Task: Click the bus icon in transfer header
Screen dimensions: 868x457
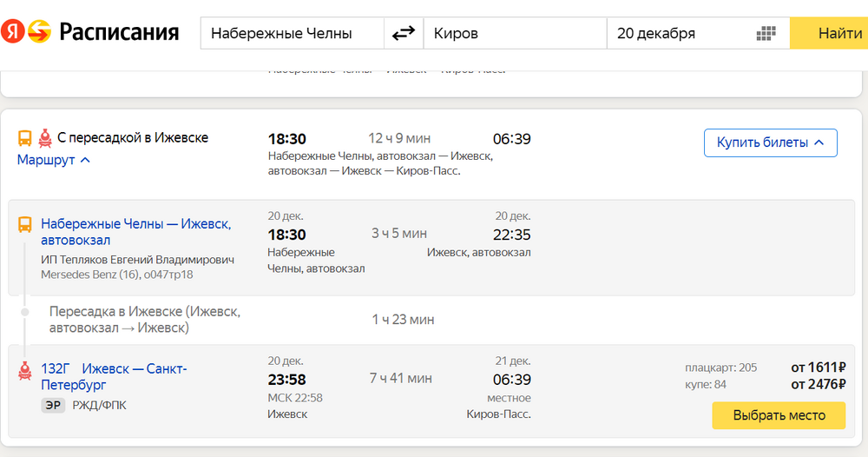Action: pyautogui.click(x=25, y=138)
